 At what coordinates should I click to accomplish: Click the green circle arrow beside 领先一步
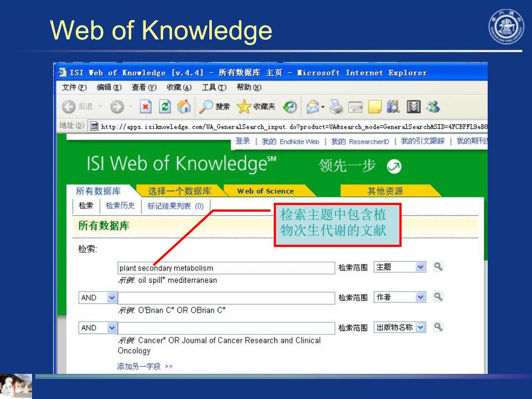(394, 166)
